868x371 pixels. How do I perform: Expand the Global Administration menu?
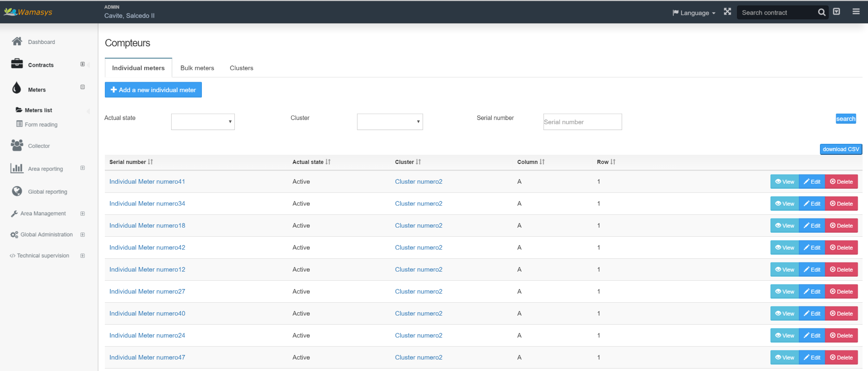(82, 235)
